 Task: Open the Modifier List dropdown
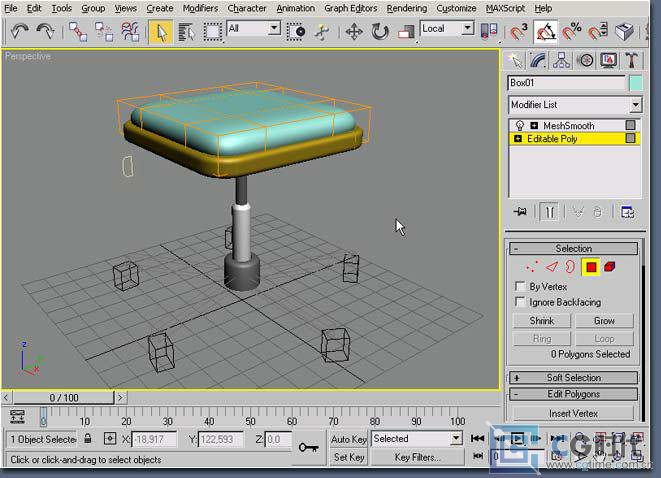[x=635, y=105]
